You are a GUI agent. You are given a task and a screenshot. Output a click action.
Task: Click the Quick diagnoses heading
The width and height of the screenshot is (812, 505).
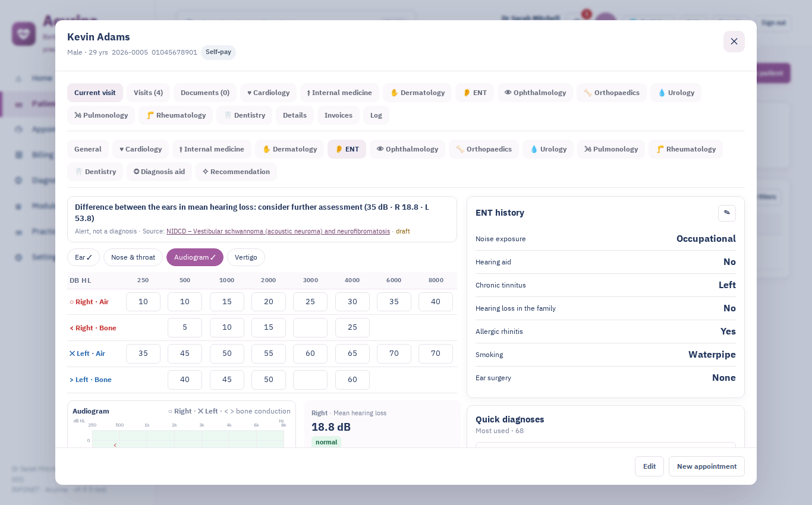click(x=510, y=419)
